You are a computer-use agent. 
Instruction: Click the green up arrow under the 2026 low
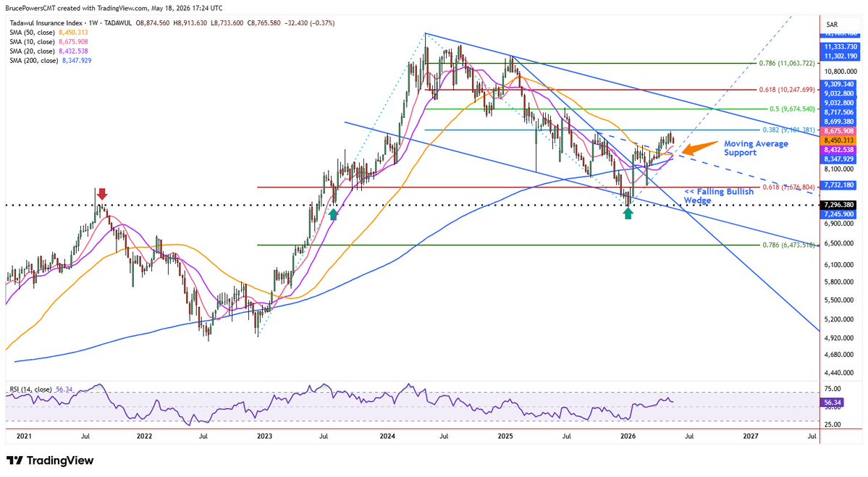[x=628, y=214]
